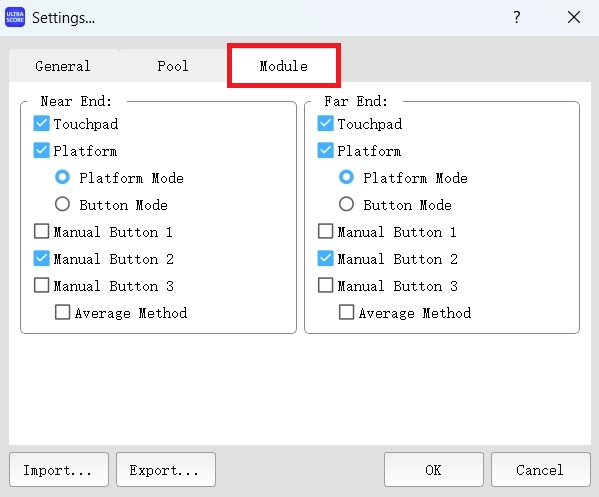
Task: Select Far End Button Mode radio
Action: [346, 204]
